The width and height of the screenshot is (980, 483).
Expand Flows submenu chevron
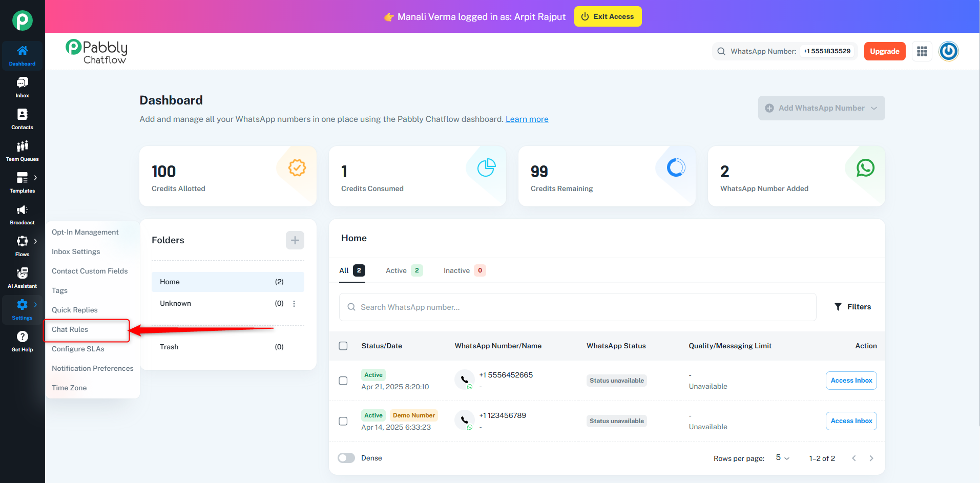click(x=35, y=241)
